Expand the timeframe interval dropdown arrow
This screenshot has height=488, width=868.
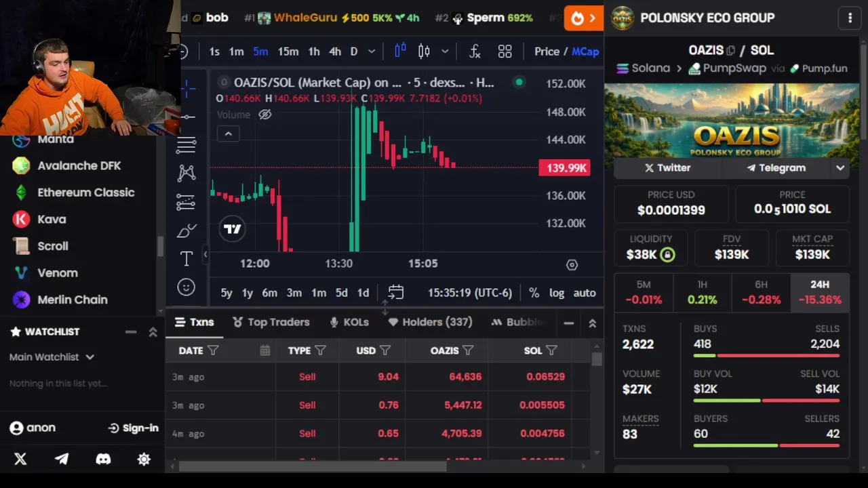click(x=371, y=52)
